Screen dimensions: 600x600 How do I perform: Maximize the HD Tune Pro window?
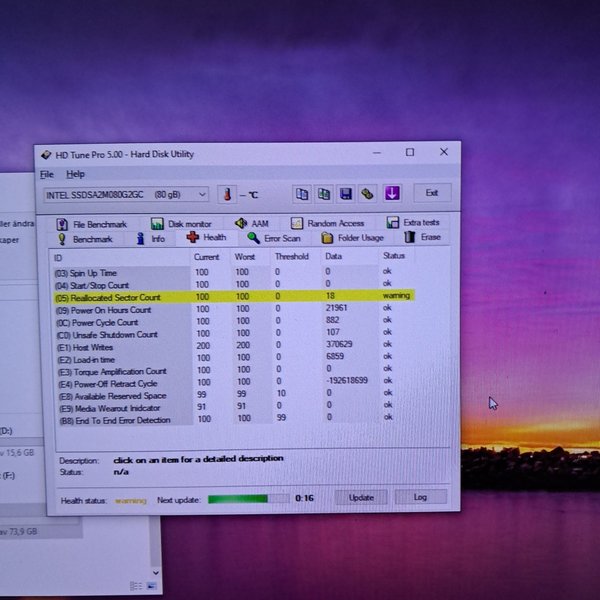click(x=410, y=152)
